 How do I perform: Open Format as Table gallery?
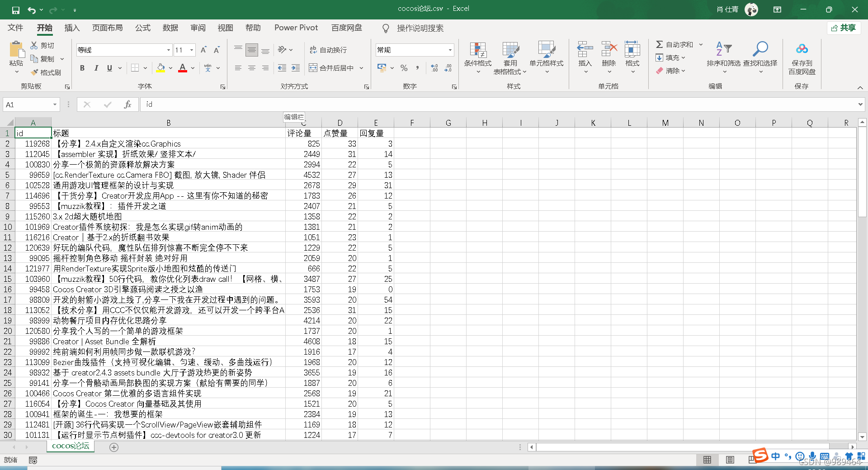[x=510, y=58]
